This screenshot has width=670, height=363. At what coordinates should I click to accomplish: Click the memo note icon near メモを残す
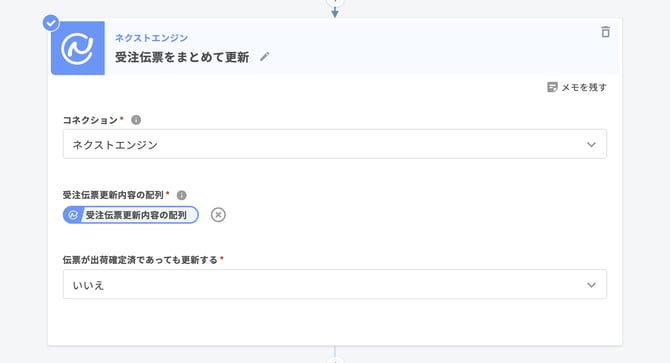pyautogui.click(x=552, y=87)
